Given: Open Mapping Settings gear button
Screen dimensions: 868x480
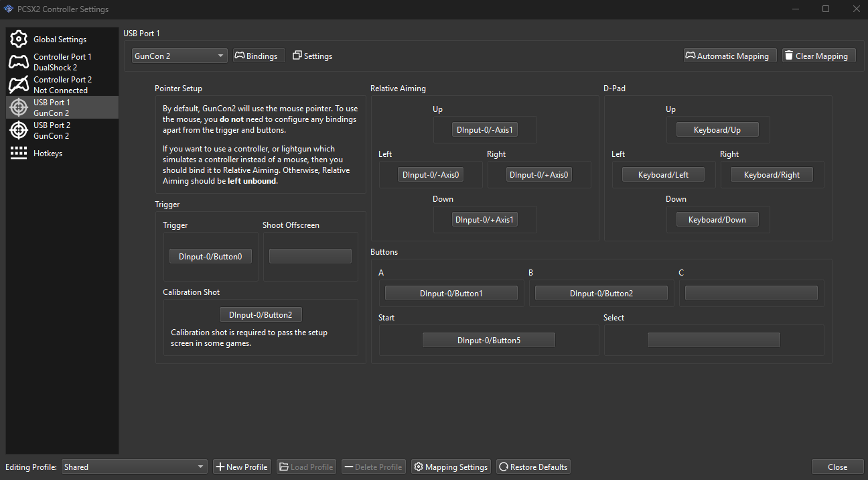Looking at the screenshot, I should tap(451, 467).
